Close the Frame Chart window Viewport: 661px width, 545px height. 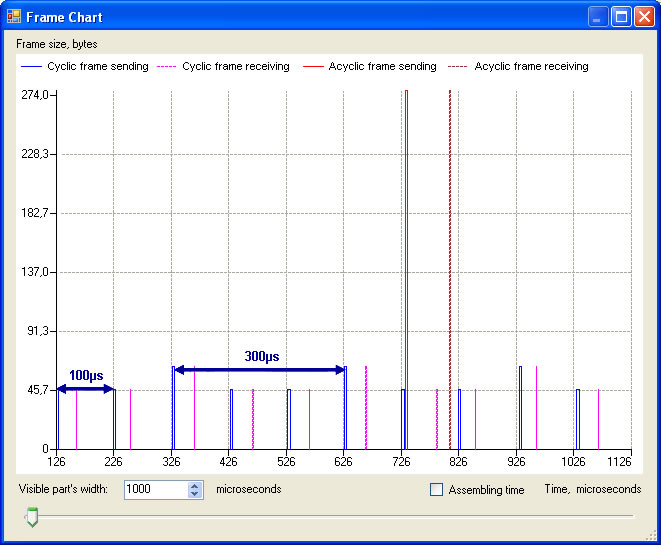[x=644, y=17]
